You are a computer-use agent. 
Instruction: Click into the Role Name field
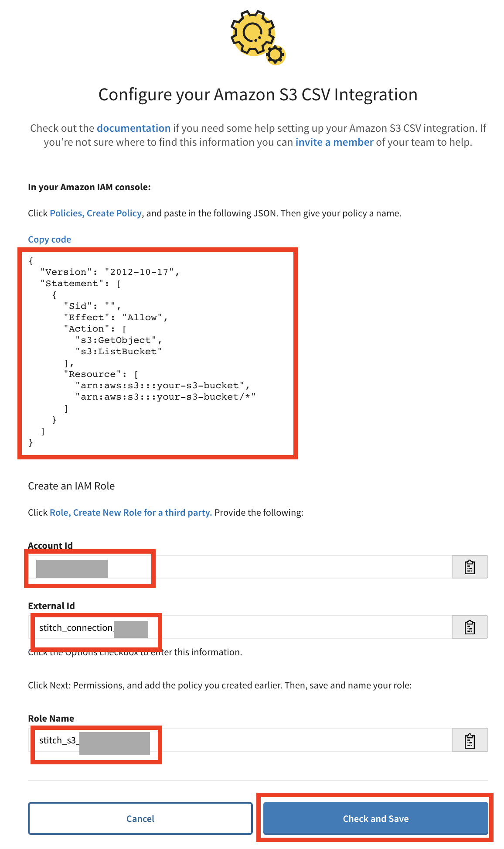[x=240, y=740]
